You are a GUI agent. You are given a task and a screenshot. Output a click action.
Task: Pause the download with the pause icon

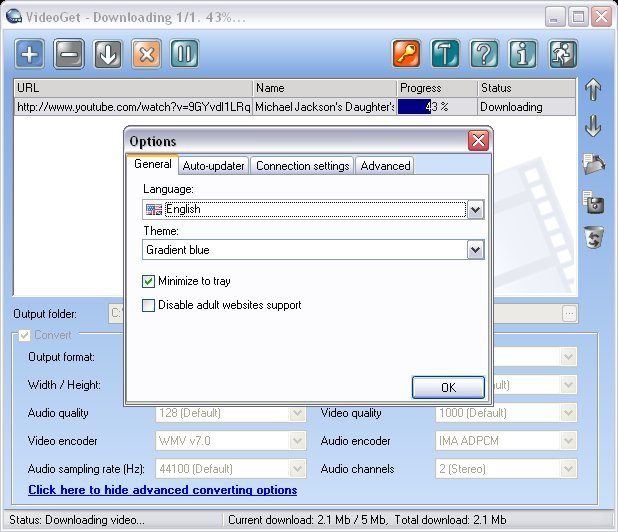[x=184, y=54]
